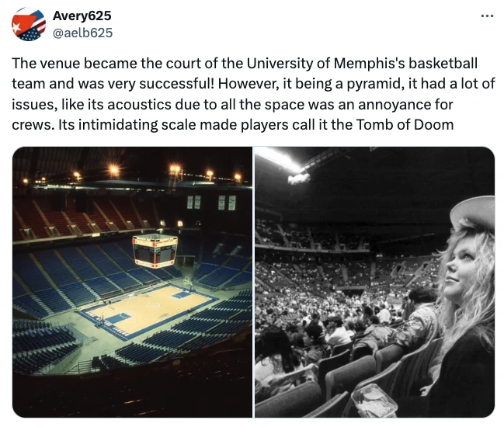Click Avery625's profile avatar
Screen dimensions: 504x427
29,24
